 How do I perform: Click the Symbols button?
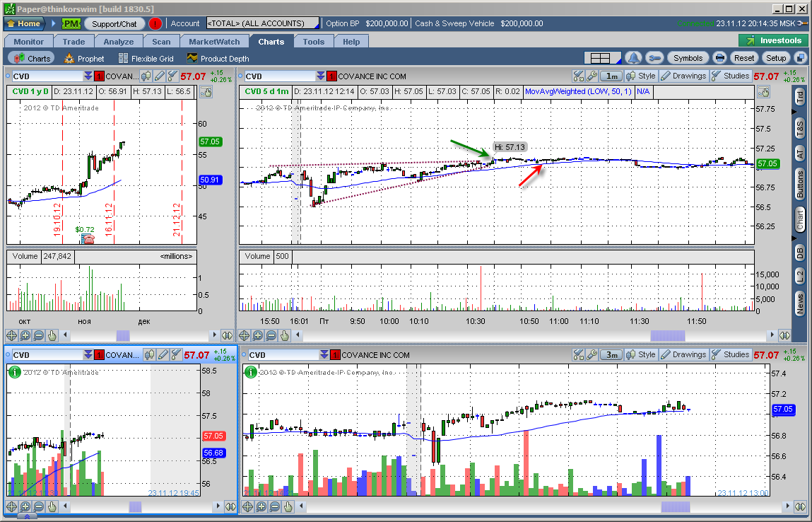[688, 58]
